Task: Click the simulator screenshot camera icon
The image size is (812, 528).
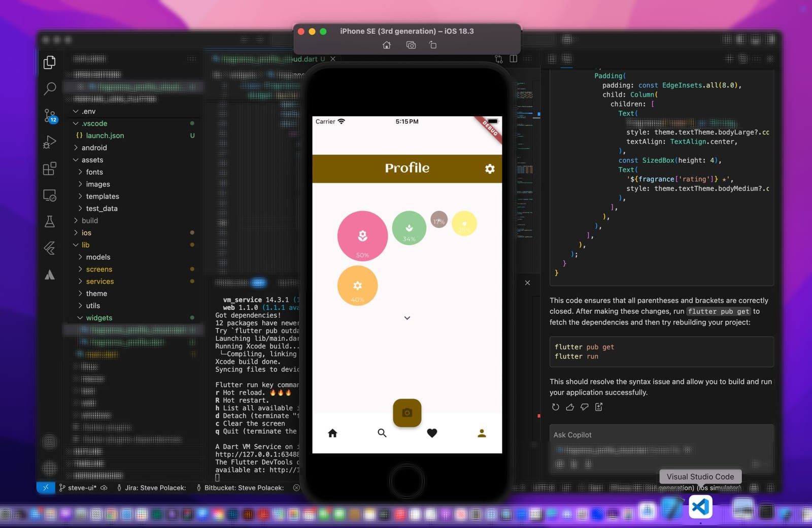Action: (x=411, y=45)
